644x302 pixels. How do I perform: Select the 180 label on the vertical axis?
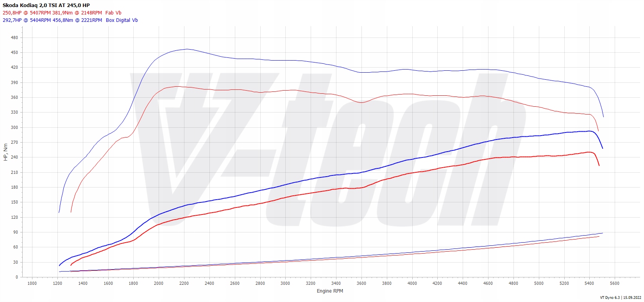[14, 187]
